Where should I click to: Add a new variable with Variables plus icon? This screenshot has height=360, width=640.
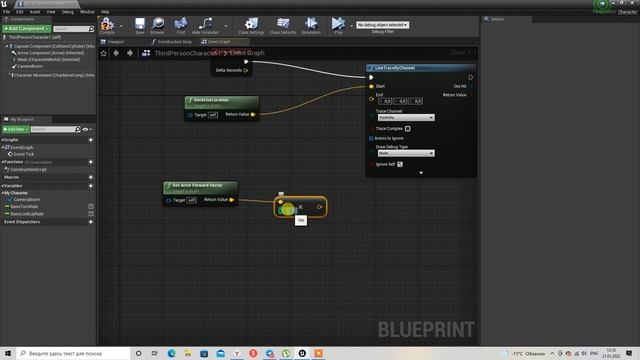click(91, 186)
